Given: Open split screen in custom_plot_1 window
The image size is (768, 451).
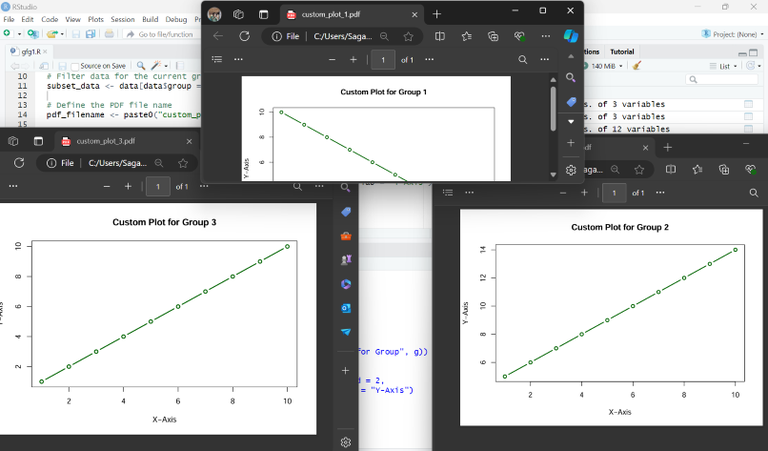Looking at the screenshot, I should tap(440, 36).
